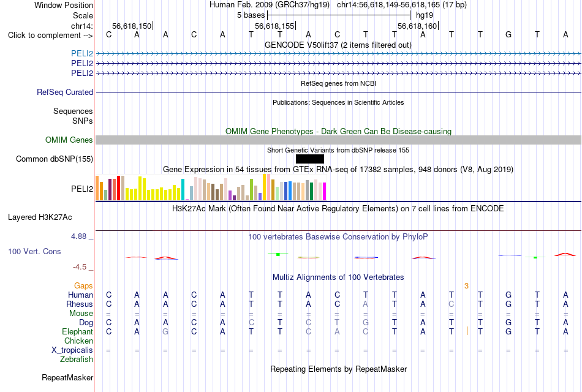Click the X_tropicalis species label
Viewport: 582px width, 392px height.
click(x=72, y=350)
